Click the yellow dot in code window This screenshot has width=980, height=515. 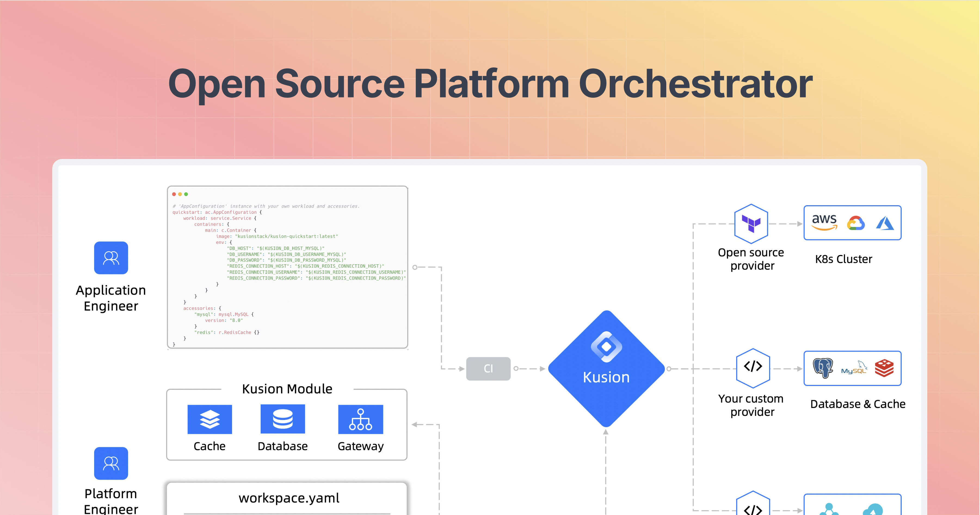coord(180,194)
